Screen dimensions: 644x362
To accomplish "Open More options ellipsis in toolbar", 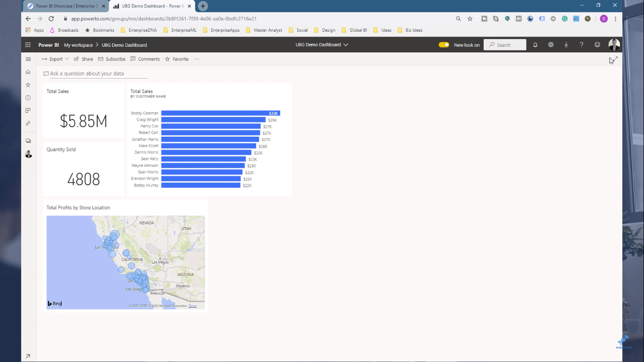I will coord(197,59).
